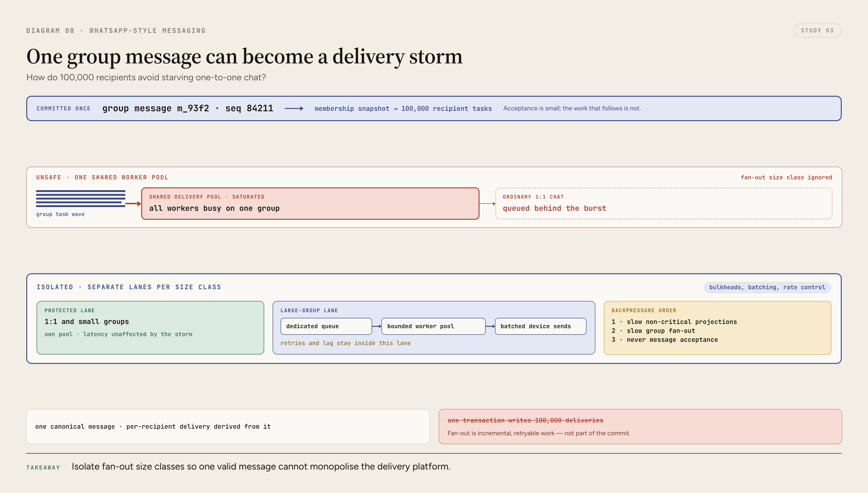This screenshot has height=493, width=868.
Task: Select 'queued behind the burst' text
Action: point(554,208)
